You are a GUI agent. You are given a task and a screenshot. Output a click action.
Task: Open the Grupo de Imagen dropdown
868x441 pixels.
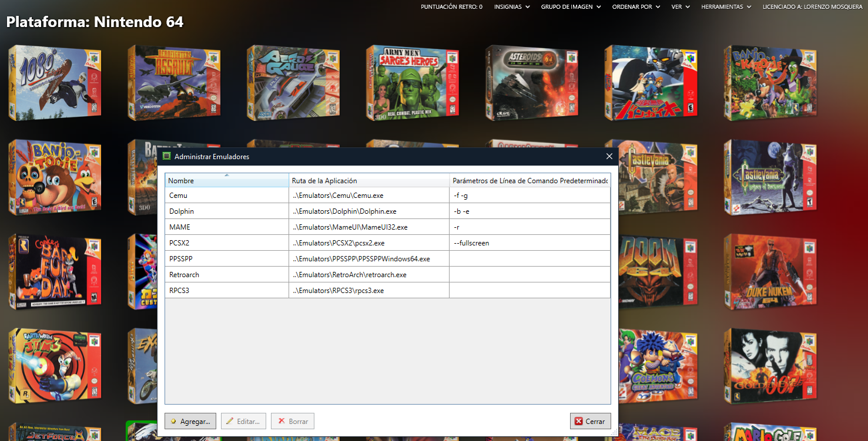(x=571, y=7)
